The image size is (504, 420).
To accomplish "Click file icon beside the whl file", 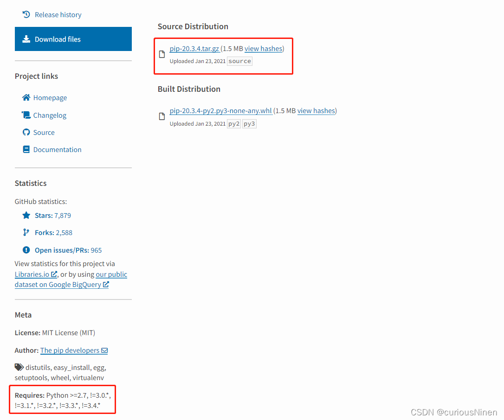I will click(x=162, y=116).
